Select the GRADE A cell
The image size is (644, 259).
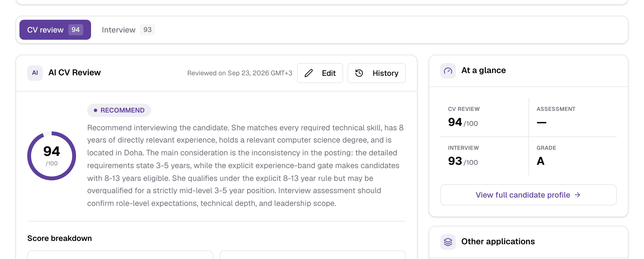[573, 156]
